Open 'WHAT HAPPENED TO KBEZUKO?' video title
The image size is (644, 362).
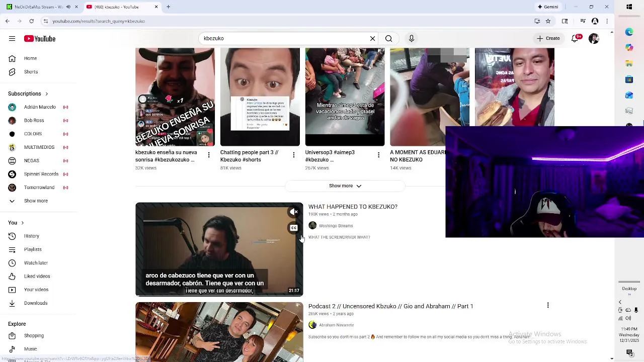coord(353,207)
